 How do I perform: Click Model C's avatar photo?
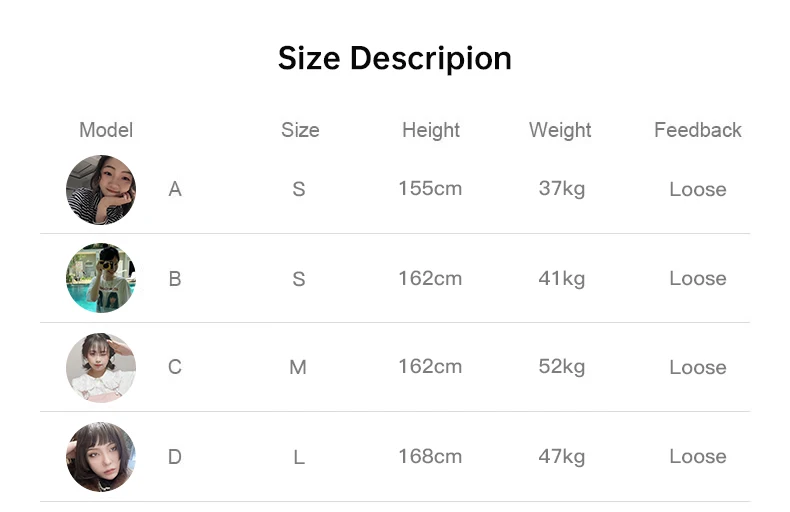point(101,367)
